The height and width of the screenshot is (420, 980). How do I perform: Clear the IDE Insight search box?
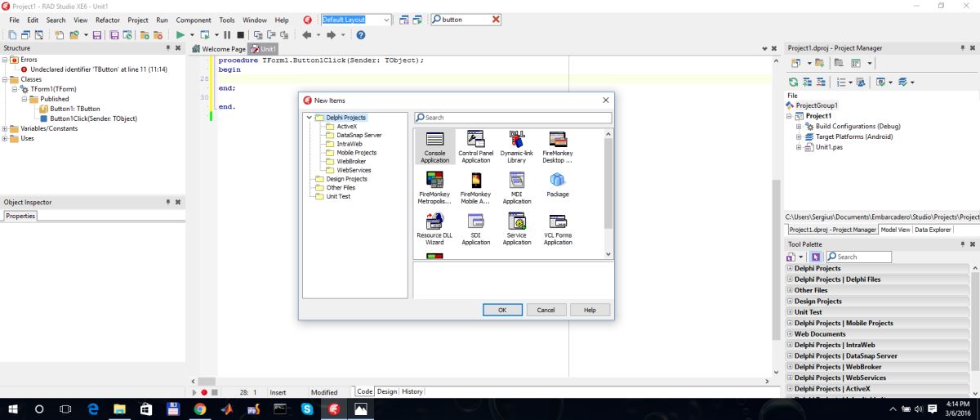pos(497,20)
